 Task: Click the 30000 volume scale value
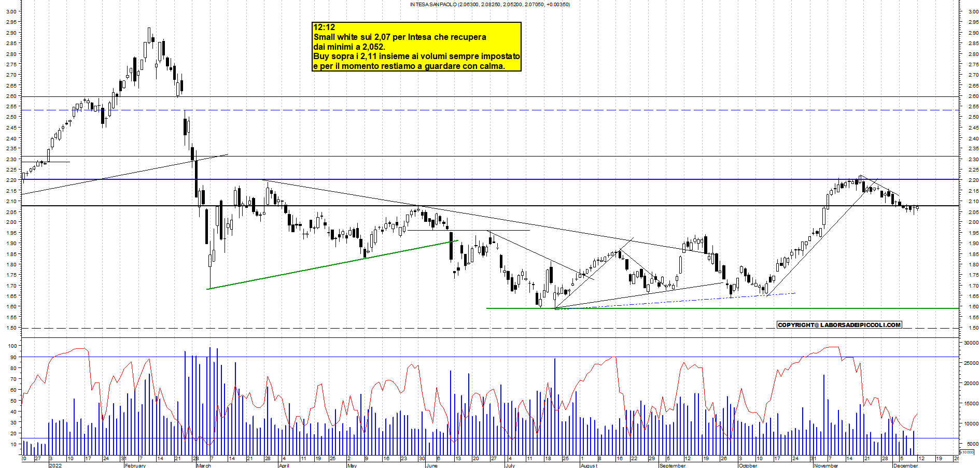pos(971,343)
